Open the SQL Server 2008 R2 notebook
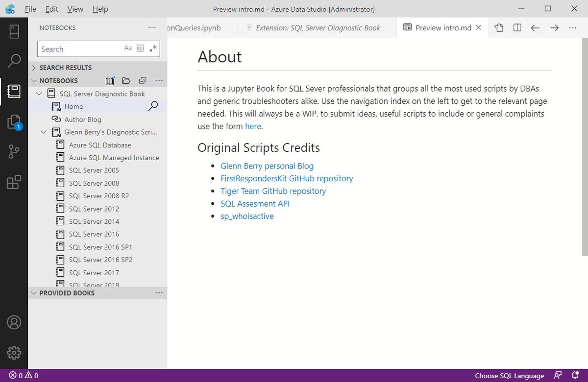588x382 pixels. point(99,196)
